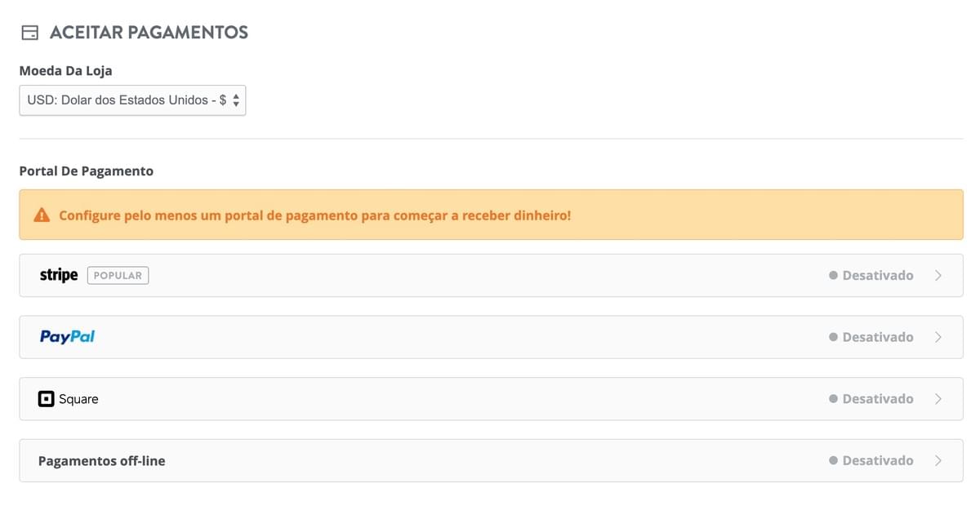Click the Aceitar Pagamentos card icon
Viewport: 980px width, 510px height.
[x=29, y=33]
